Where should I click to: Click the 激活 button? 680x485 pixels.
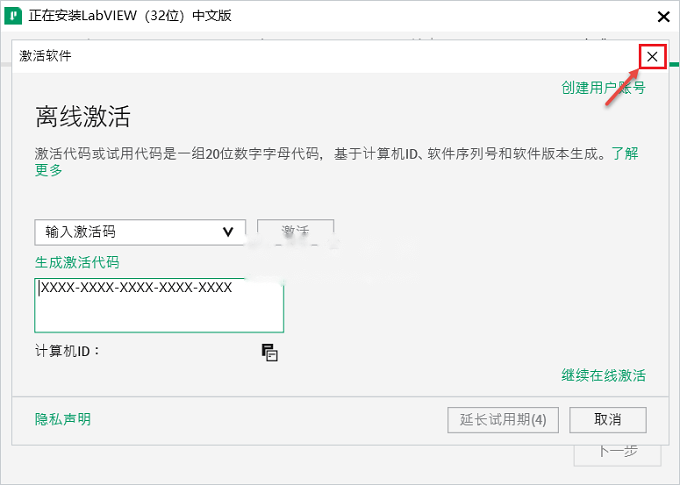pos(295,231)
